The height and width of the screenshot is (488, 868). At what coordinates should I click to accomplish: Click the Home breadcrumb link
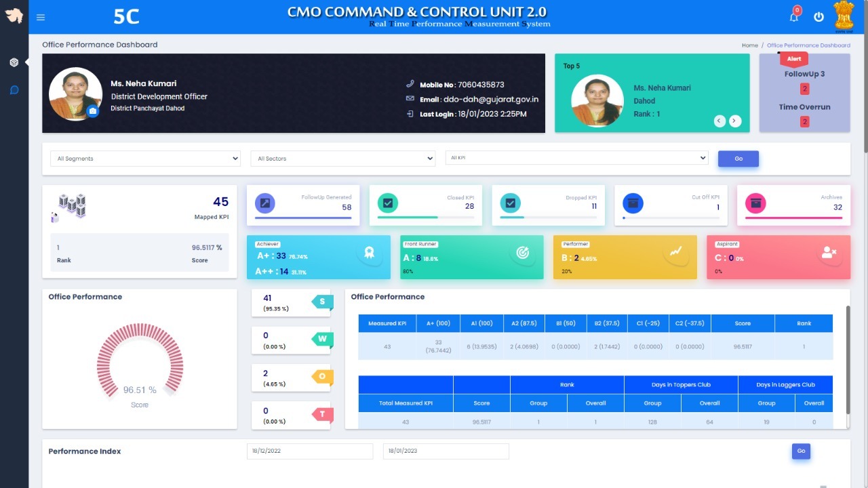click(x=749, y=45)
